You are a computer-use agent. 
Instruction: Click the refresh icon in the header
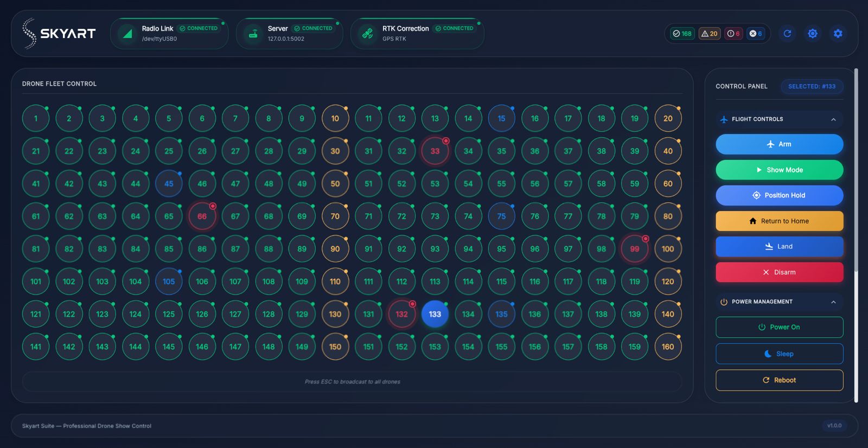(787, 34)
